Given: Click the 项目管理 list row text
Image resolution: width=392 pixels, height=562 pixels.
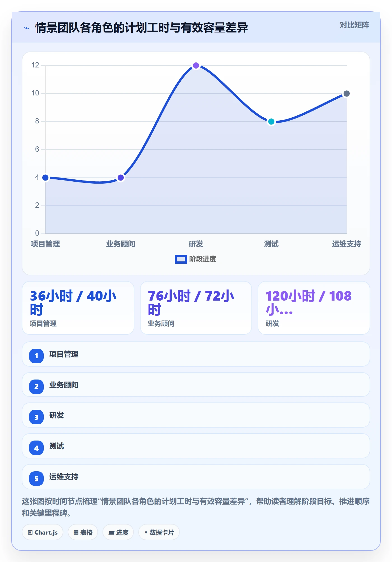Looking at the screenshot, I should pos(64,354).
